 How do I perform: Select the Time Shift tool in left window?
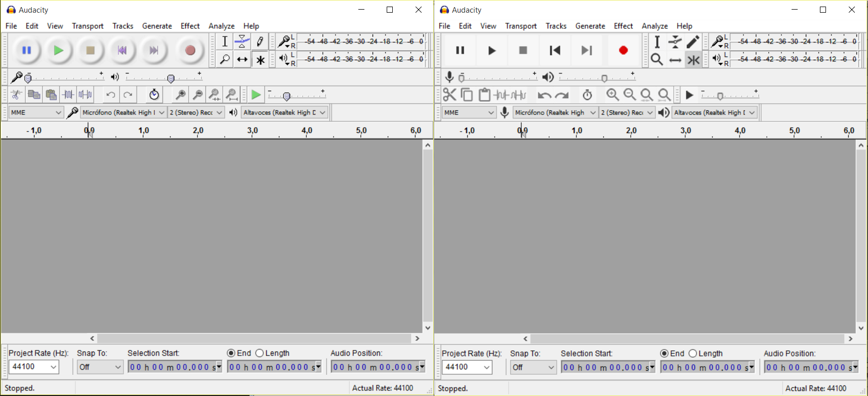pyautogui.click(x=242, y=59)
